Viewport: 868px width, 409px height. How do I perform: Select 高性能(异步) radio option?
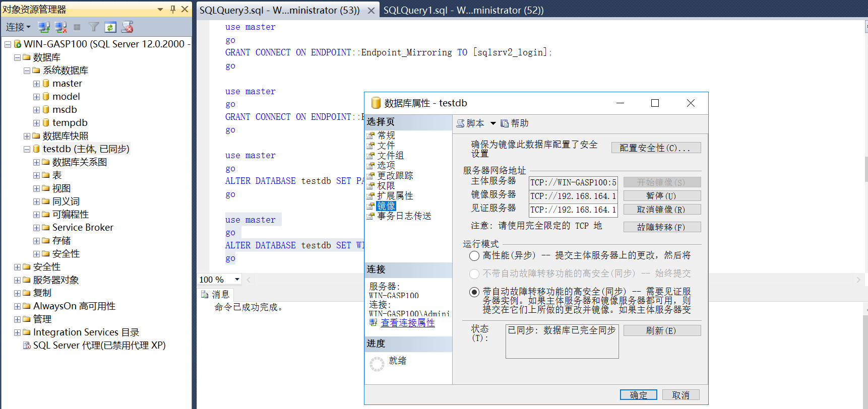point(474,256)
